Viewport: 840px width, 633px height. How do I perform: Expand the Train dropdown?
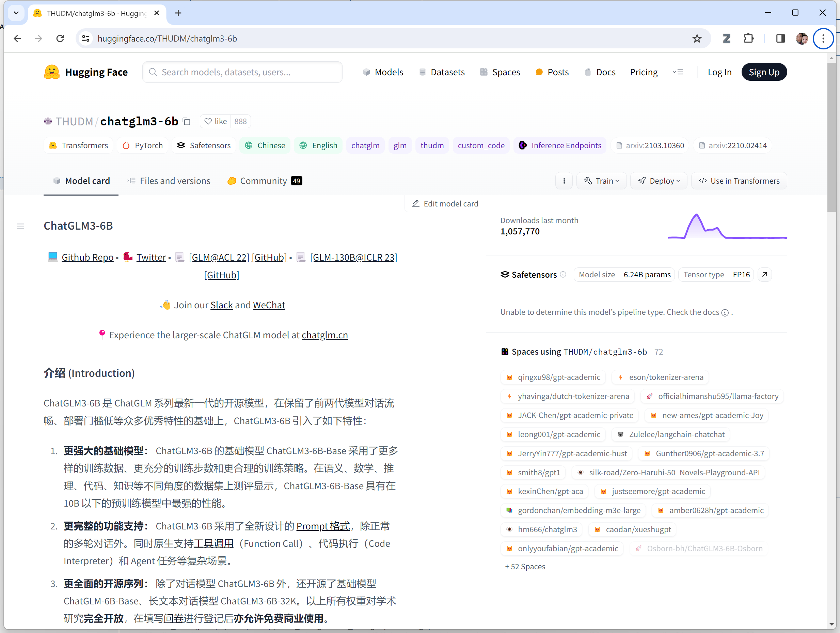point(602,181)
